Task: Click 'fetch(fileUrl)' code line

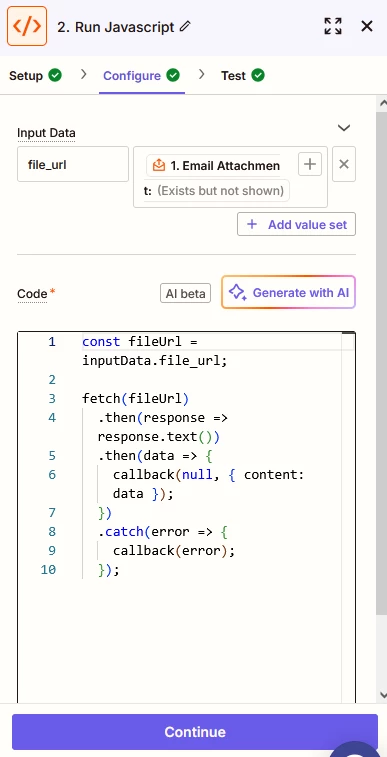Action: point(136,399)
